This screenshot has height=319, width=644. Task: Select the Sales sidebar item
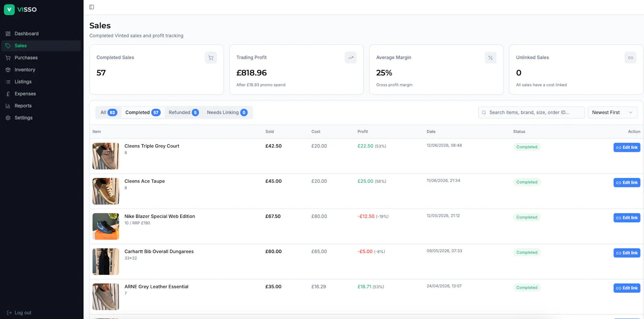(x=41, y=46)
